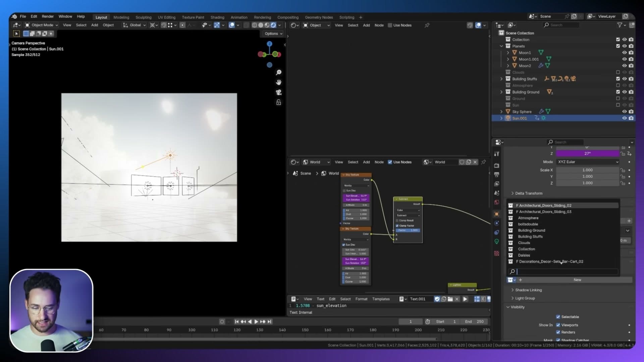
Task: Click the viewport zoom magnifier gizmo
Action: (278, 72)
